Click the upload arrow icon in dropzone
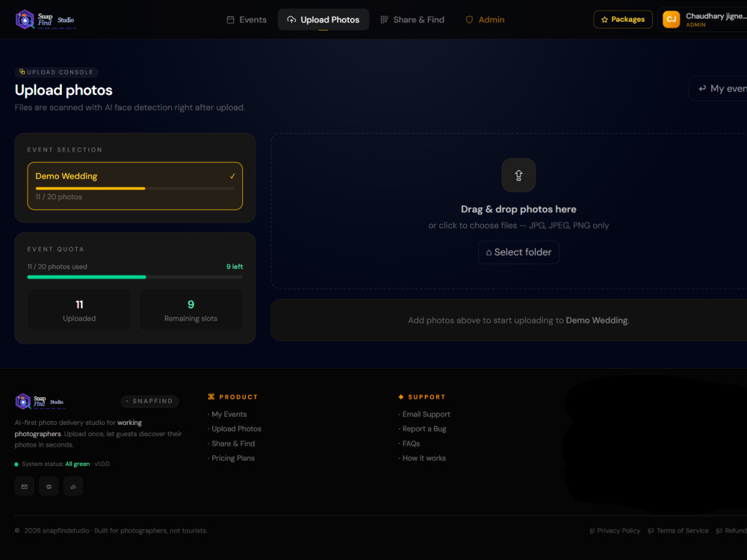Viewport: 747px width, 560px height. [x=518, y=175]
